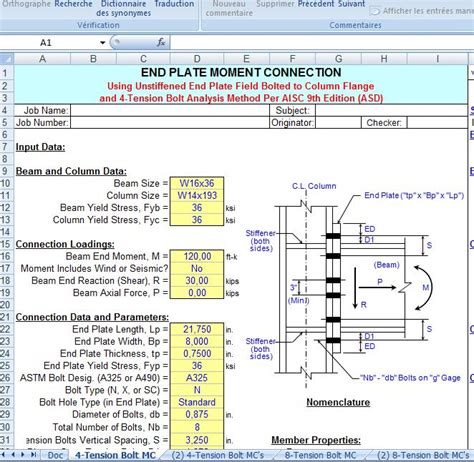
Task: Click Supprimer comment button
Action: pos(275,4)
